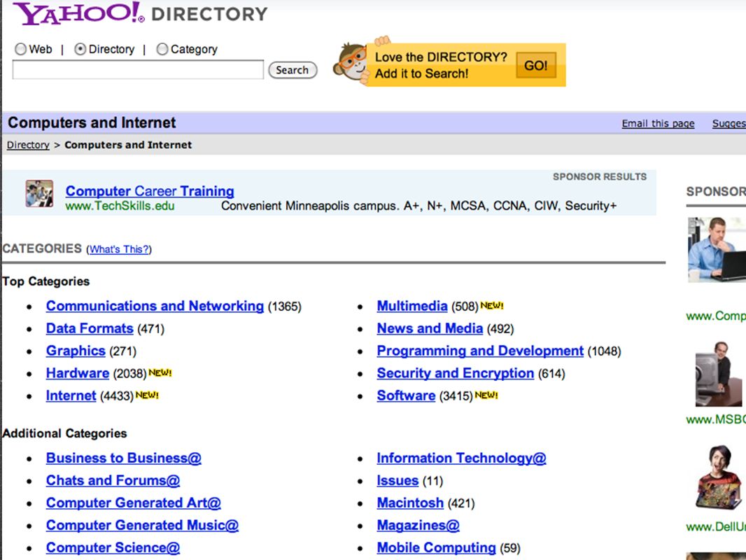Open the Internet category
Image resolution: width=746 pixels, height=560 pixels.
[71, 395]
